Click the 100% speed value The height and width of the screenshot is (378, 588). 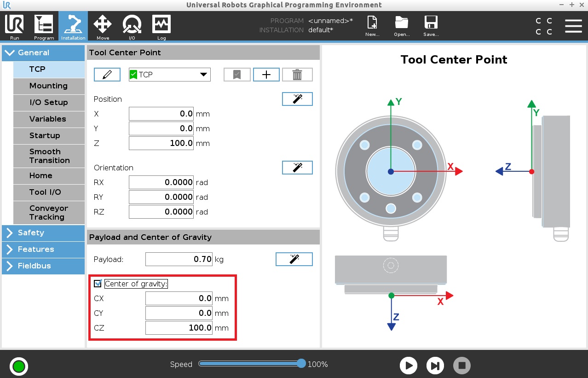coord(318,364)
